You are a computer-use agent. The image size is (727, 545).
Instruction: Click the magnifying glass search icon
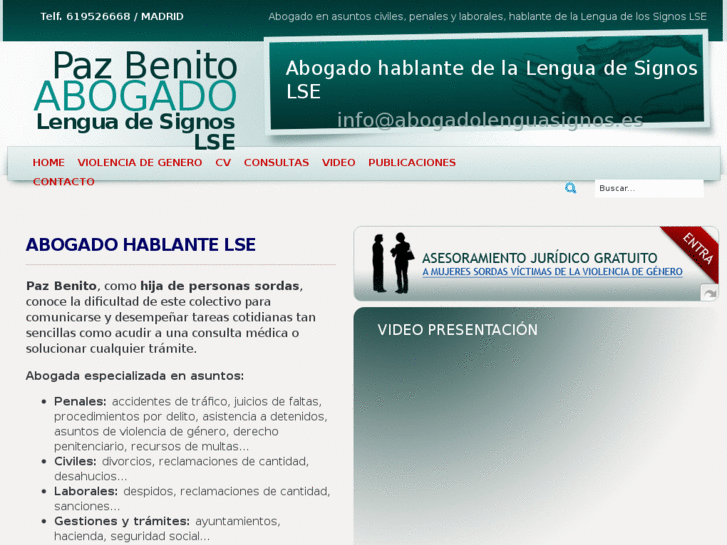tap(570, 188)
